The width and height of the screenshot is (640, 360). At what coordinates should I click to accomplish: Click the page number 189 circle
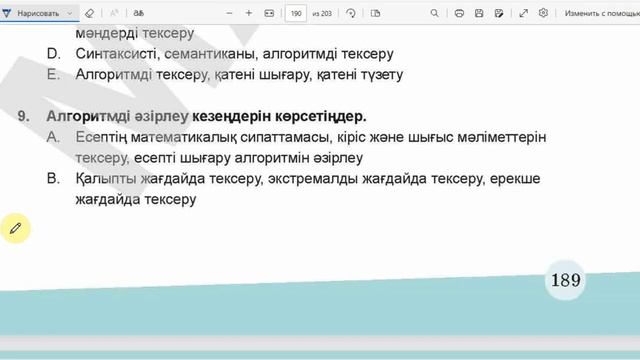[x=565, y=280]
